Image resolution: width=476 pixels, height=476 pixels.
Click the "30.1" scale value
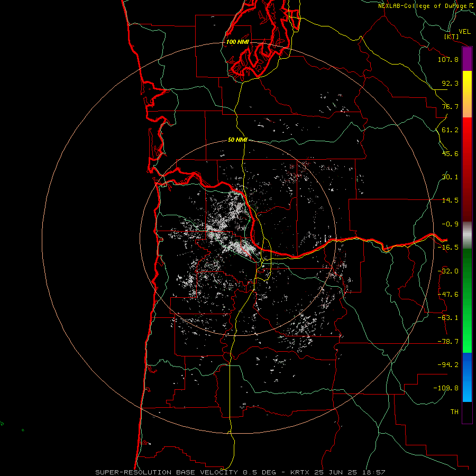(450, 177)
